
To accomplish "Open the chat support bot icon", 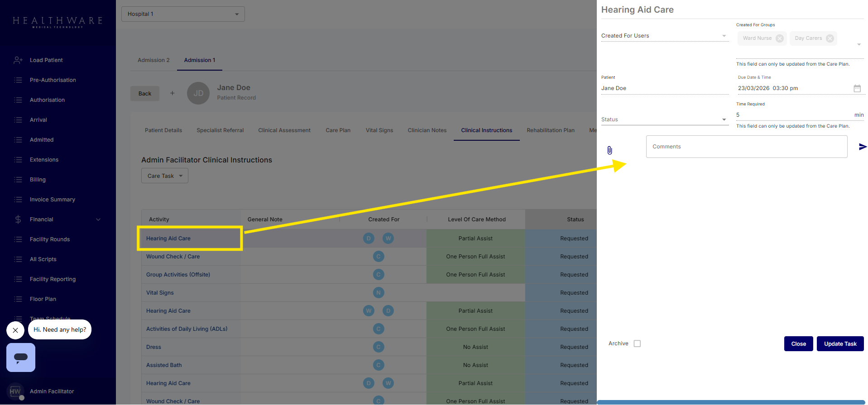I will pyautogui.click(x=21, y=357).
